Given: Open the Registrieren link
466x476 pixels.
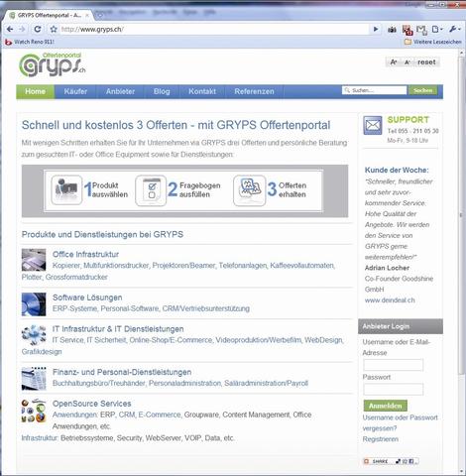Looking at the screenshot, I should click(381, 439).
